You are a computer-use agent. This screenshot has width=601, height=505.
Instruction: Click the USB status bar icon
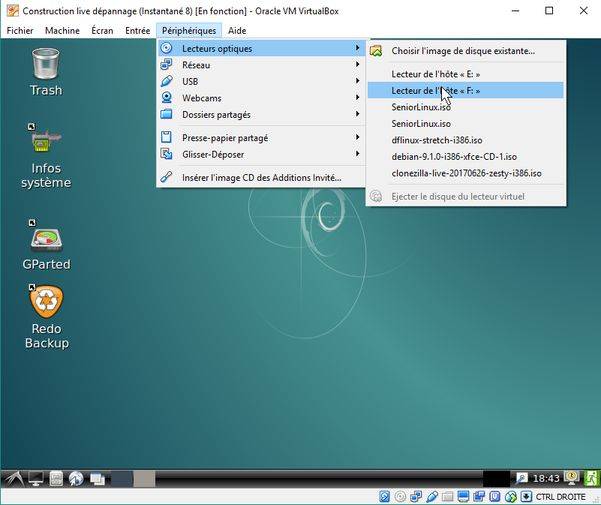click(x=432, y=497)
